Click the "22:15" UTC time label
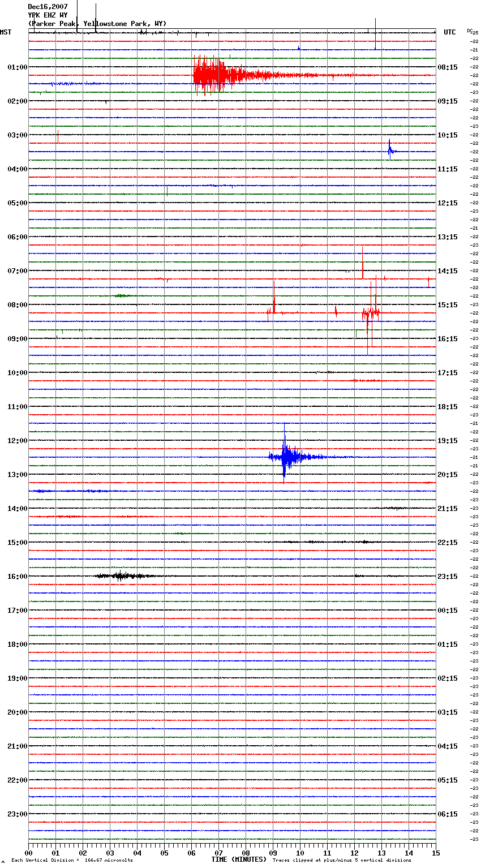 (x=448, y=543)
